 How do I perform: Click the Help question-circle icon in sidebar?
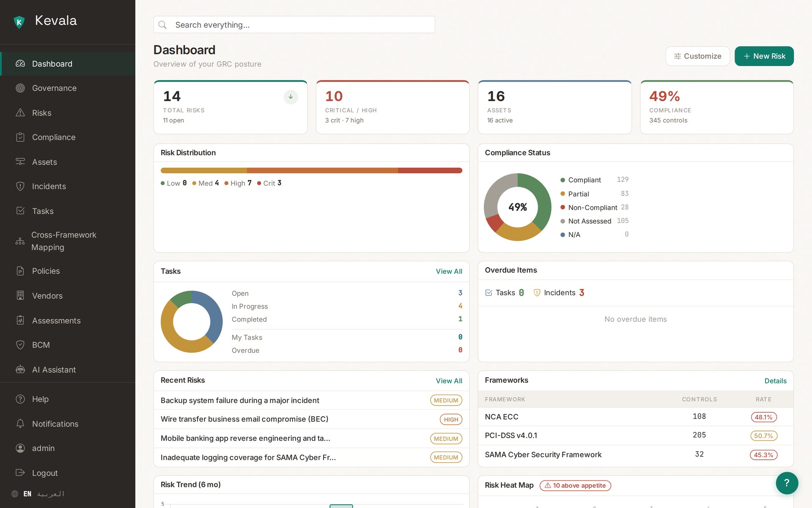(x=20, y=399)
